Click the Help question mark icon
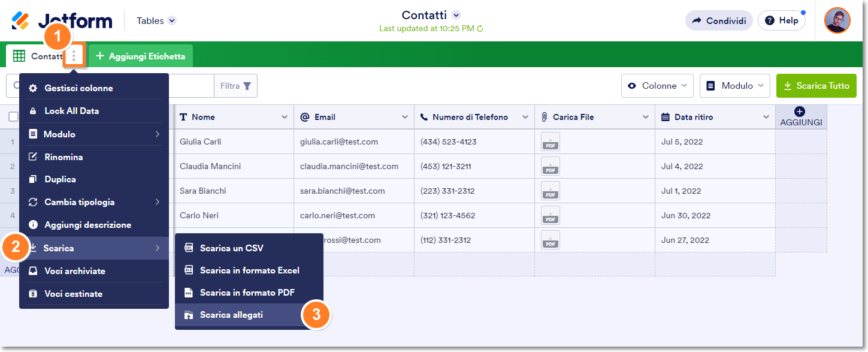This screenshot has width=868, height=352. point(770,20)
